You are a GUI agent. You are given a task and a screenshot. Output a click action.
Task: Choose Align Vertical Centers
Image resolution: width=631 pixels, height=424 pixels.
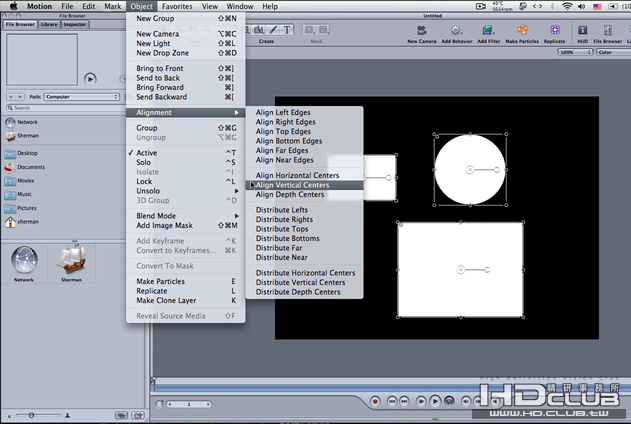[304, 185]
